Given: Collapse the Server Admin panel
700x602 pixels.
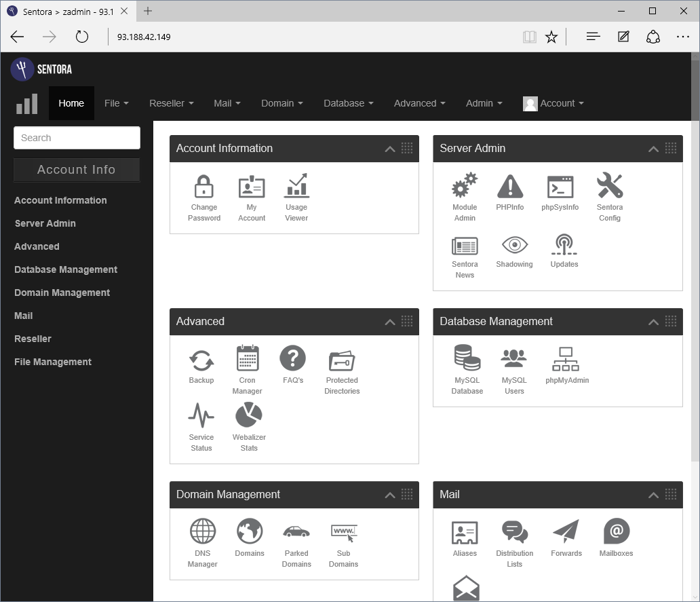Looking at the screenshot, I should [653, 149].
